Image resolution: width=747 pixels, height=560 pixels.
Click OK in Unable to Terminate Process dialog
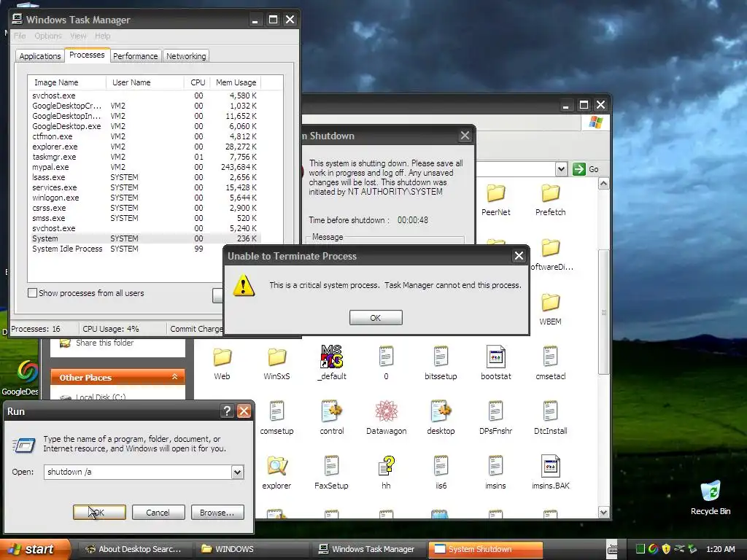376,318
